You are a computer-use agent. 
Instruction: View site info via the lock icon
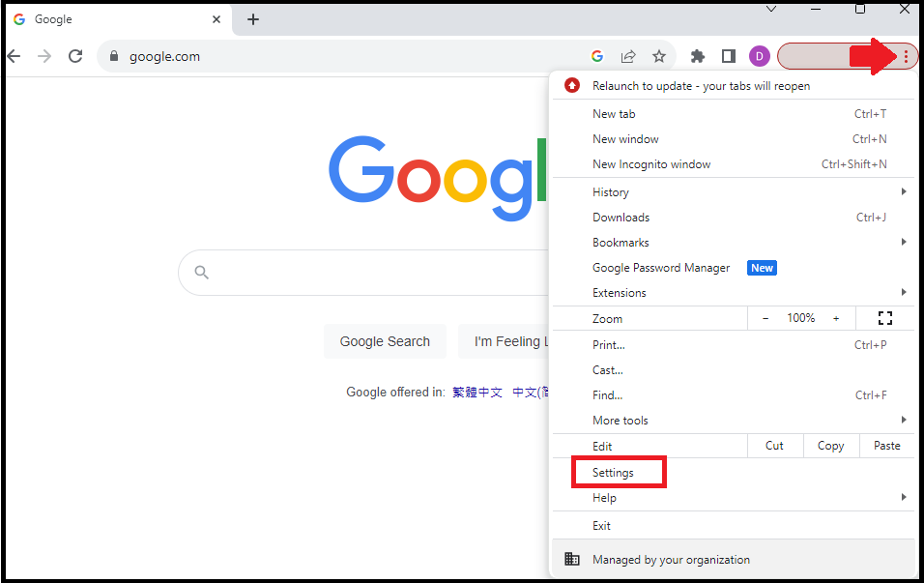click(114, 56)
